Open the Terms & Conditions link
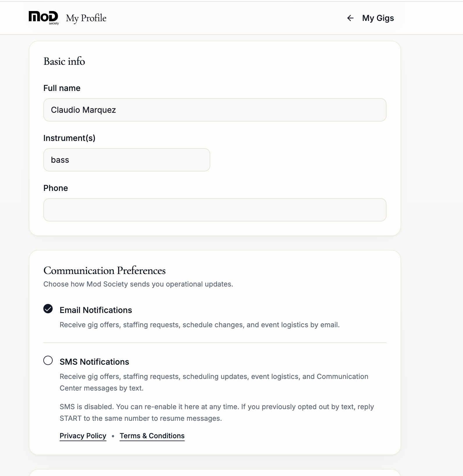The width and height of the screenshot is (463, 476). pyautogui.click(x=152, y=436)
